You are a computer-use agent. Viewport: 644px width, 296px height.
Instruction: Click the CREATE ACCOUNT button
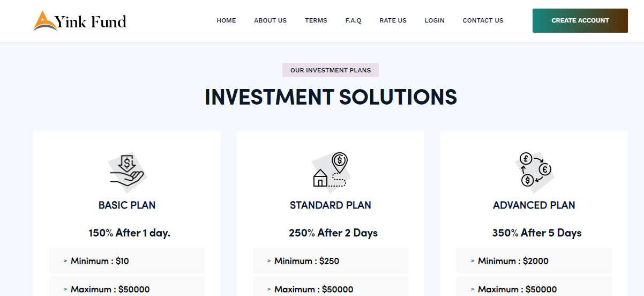click(x=580, y=20)
